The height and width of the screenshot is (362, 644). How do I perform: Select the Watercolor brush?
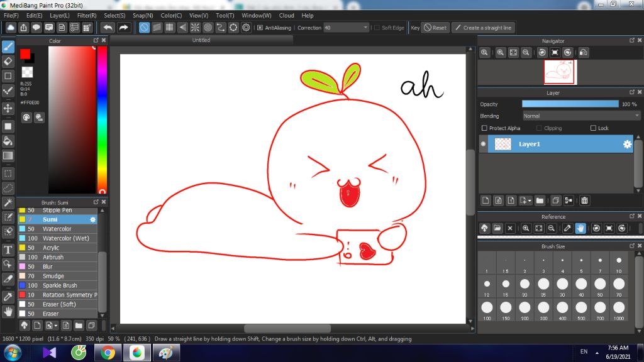pos(57,229)
